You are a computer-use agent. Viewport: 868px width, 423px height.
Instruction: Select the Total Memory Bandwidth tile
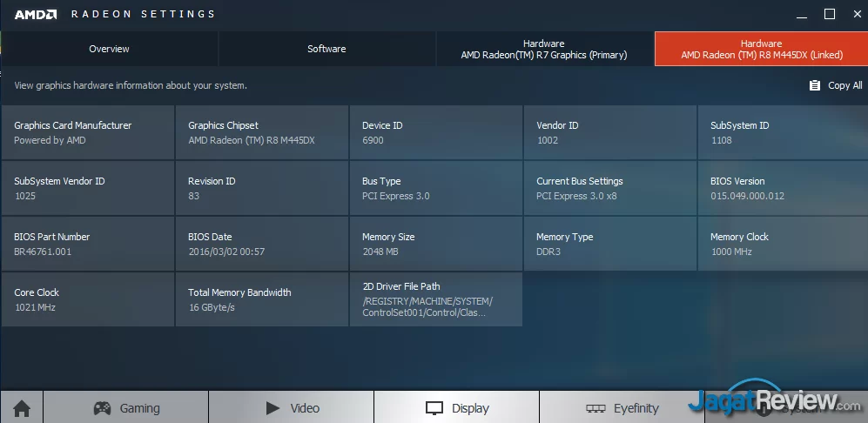coord(261,299)
